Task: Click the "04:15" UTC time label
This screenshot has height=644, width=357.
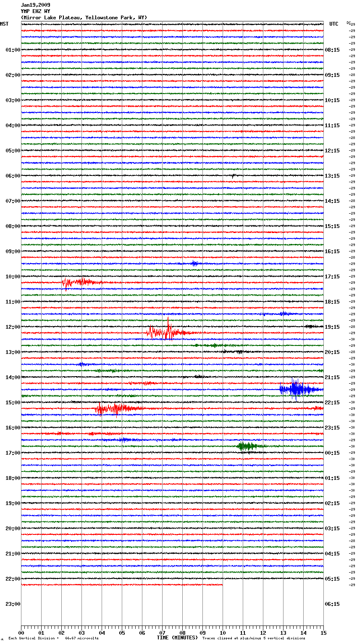Action: pyautogui.click(x=332, y=554)
